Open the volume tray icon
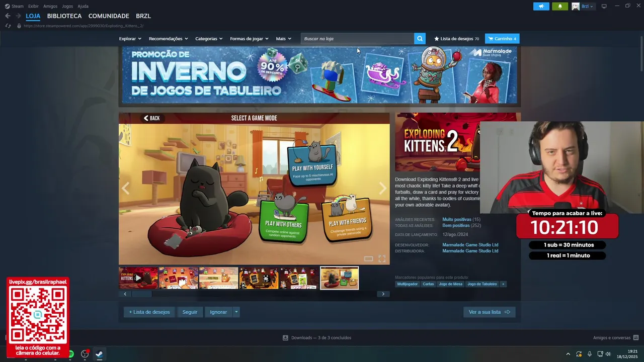This screenshot has height=362, width=644. point(608,354)
